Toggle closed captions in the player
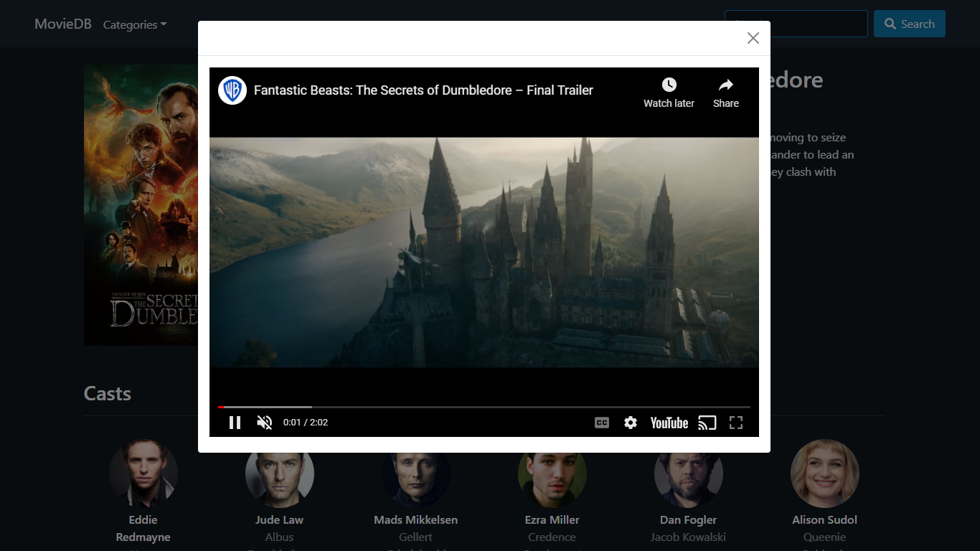 [602, 423]
